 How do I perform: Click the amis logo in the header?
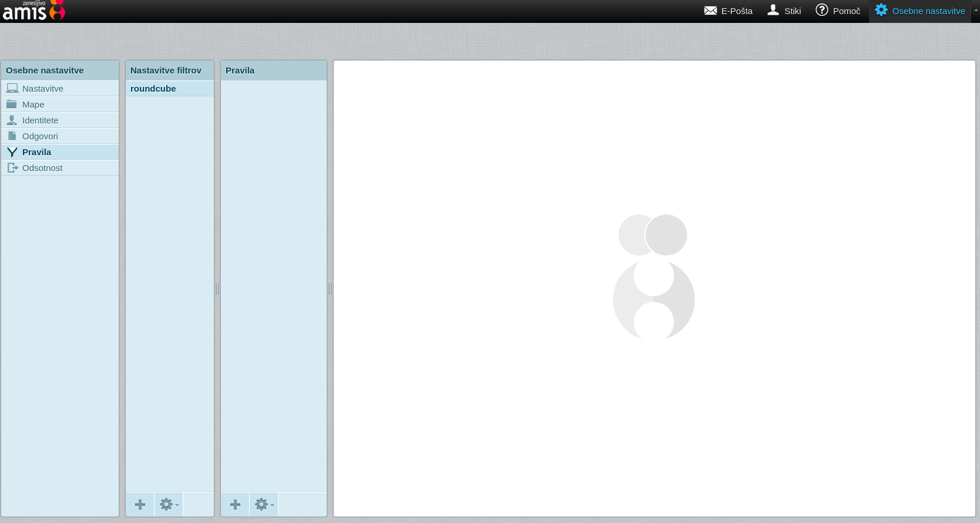coord(33,11)
